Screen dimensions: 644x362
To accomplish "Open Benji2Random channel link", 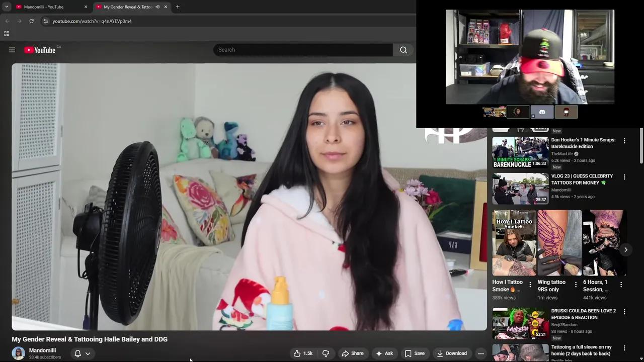I will click(x=564, y=325).
